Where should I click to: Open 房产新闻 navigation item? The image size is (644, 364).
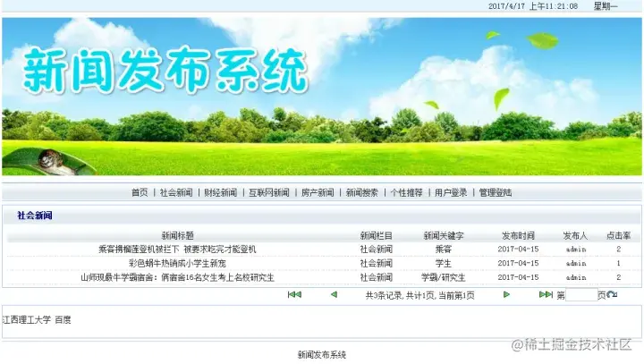pos(318,192)
